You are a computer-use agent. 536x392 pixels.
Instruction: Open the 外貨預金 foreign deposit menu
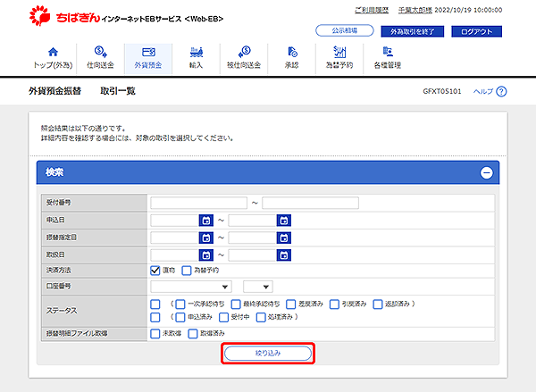(x=148, y=58)
